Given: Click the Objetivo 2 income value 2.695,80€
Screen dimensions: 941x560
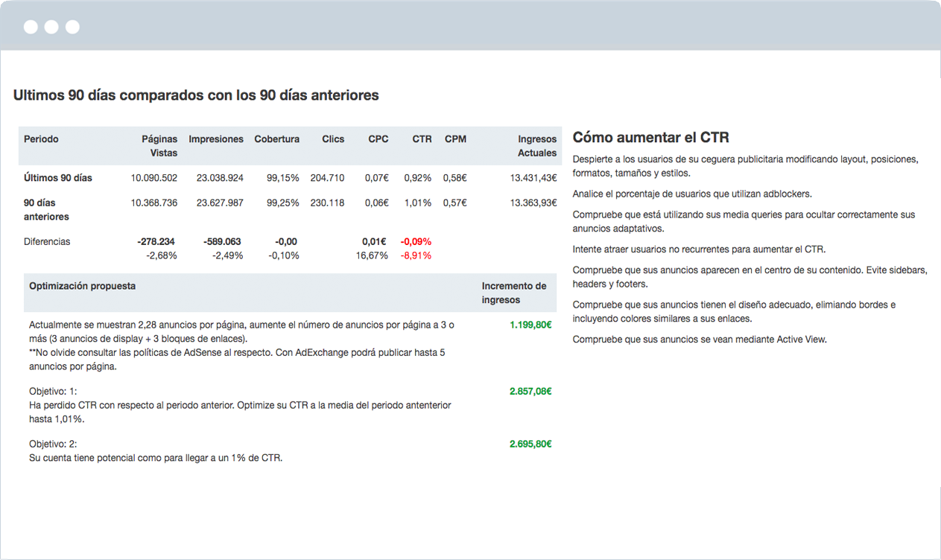Looking at the screenshot, I should click(530, 443).
